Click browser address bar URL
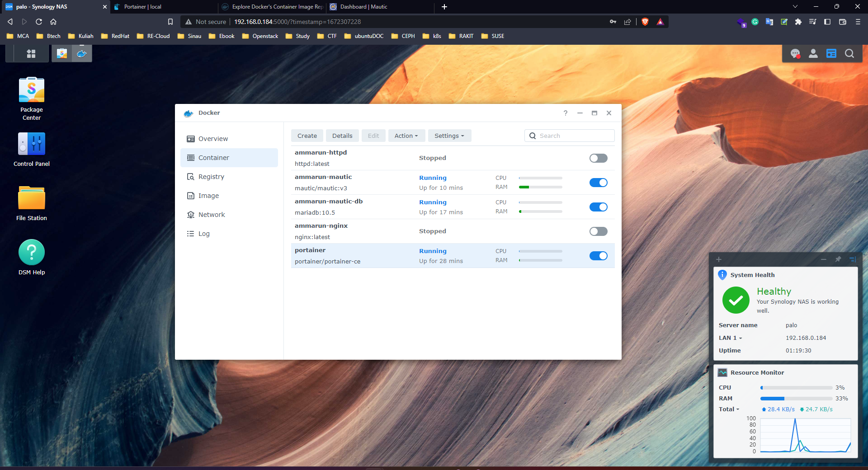The width and height of the screenshot is (868, 470). (297, 22)
